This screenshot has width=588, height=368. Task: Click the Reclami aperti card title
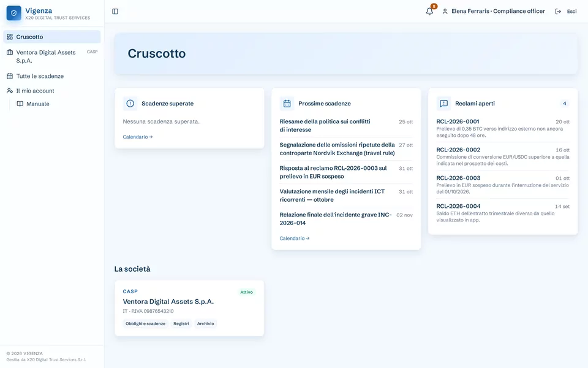tap(475, 103)
